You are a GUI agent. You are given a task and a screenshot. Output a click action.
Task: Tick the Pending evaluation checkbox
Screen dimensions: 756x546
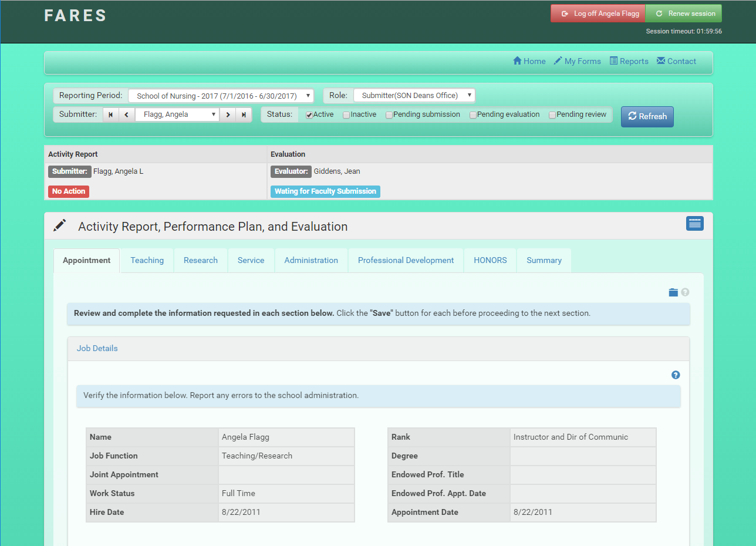point(473,115)
